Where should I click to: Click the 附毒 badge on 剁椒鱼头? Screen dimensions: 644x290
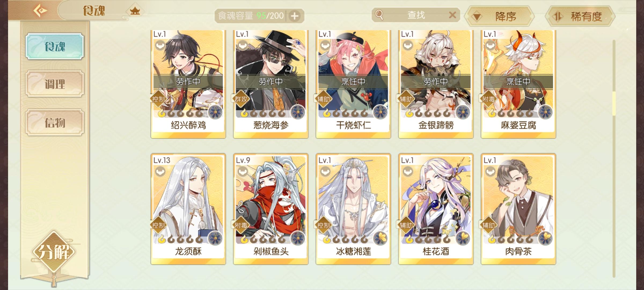241,225
